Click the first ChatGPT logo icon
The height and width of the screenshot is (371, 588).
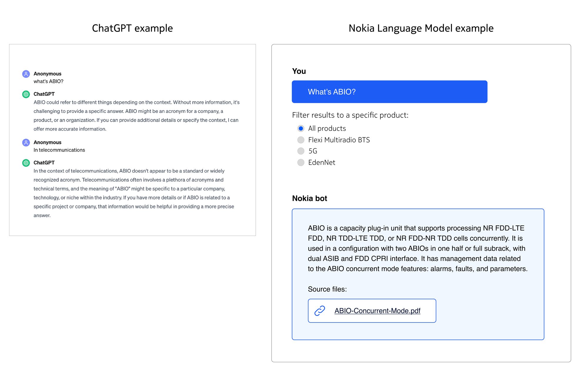26,94
